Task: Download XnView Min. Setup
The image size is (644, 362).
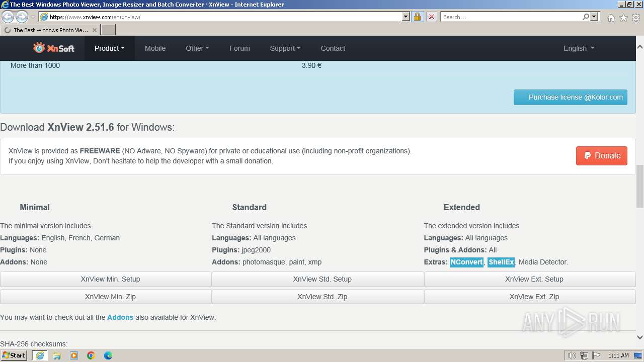Action: [x=106, y=279]
